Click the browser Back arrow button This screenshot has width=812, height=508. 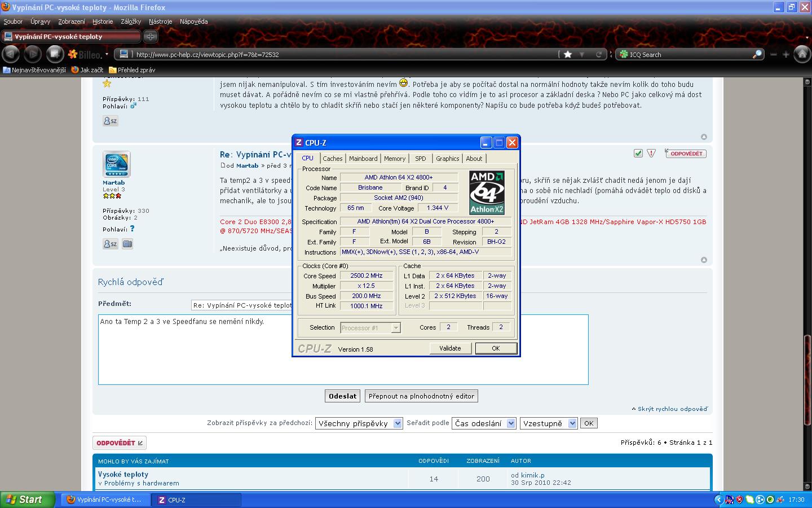tap(11, 54)
